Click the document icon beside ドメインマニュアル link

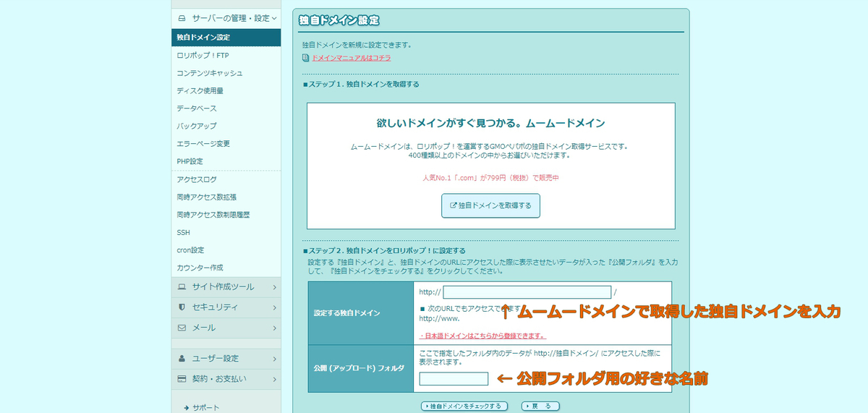coord(306,58)
